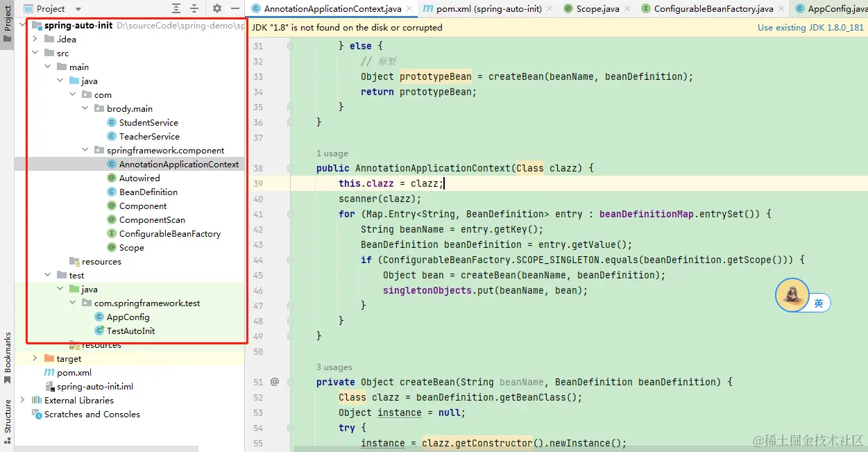Screen dimensions: 868x452
Task: Close the ConfigurableBeanFactory.java tab
Action: [x=781, y=9]
